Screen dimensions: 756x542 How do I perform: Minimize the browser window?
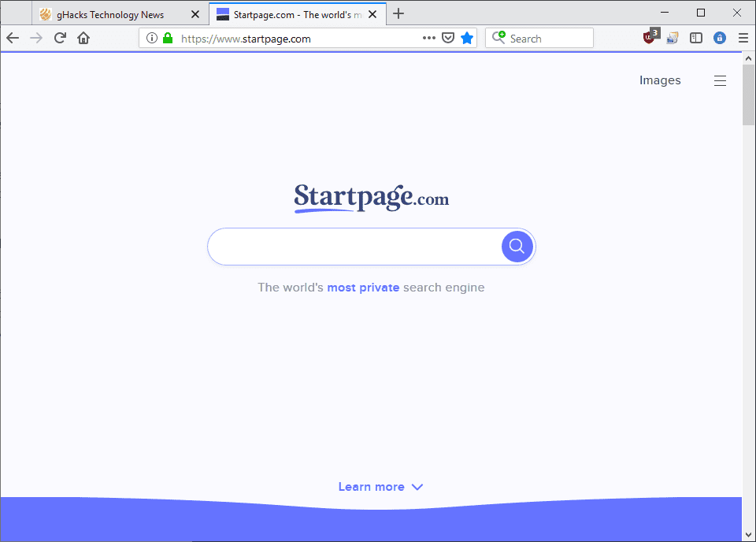click(x=665, y=13)
